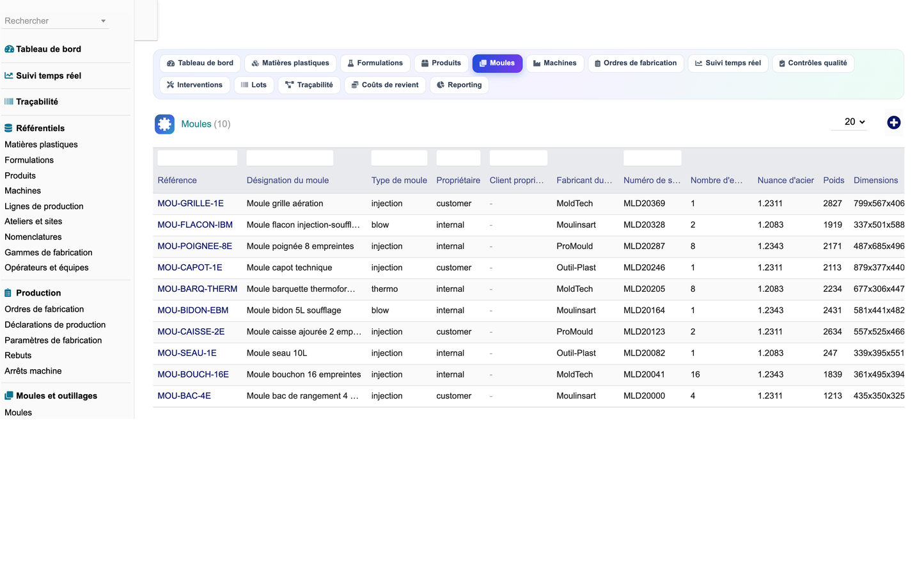Open MOU-CAISSE-2E reference link
The image size is (924, 572).
click(x=191, y=332)
